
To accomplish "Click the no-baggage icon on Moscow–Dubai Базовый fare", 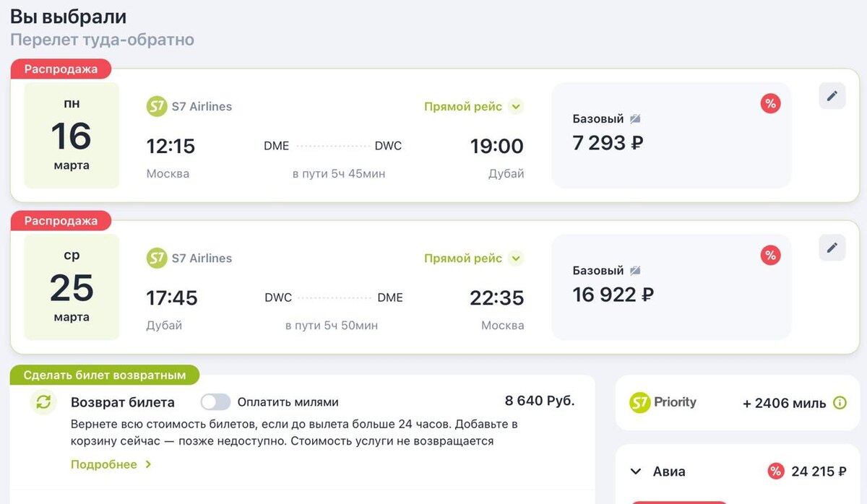I will [x=635, y=119].
